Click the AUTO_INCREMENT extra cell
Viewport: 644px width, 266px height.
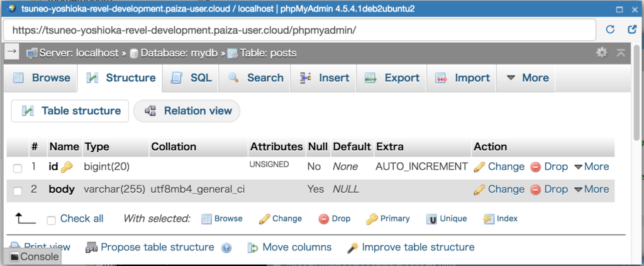coord(422,167)
